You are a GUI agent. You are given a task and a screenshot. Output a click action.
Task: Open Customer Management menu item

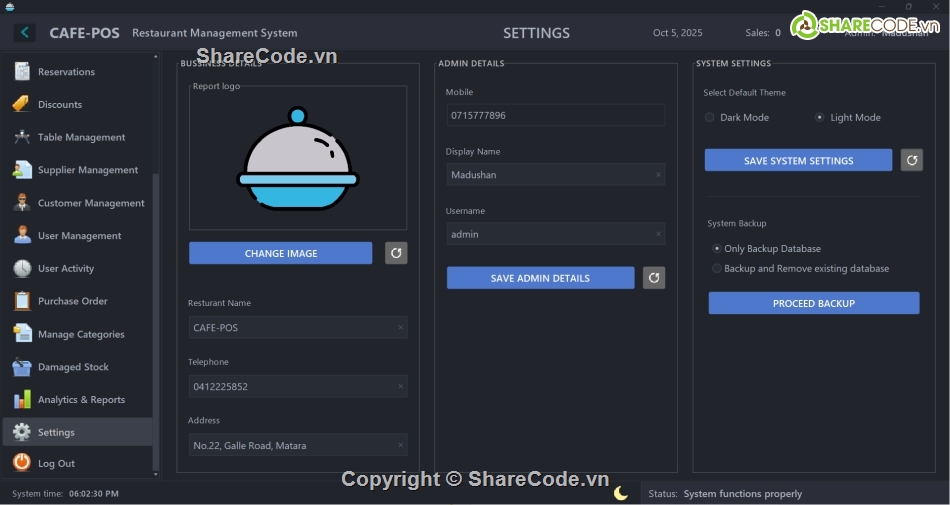point(90,203)
